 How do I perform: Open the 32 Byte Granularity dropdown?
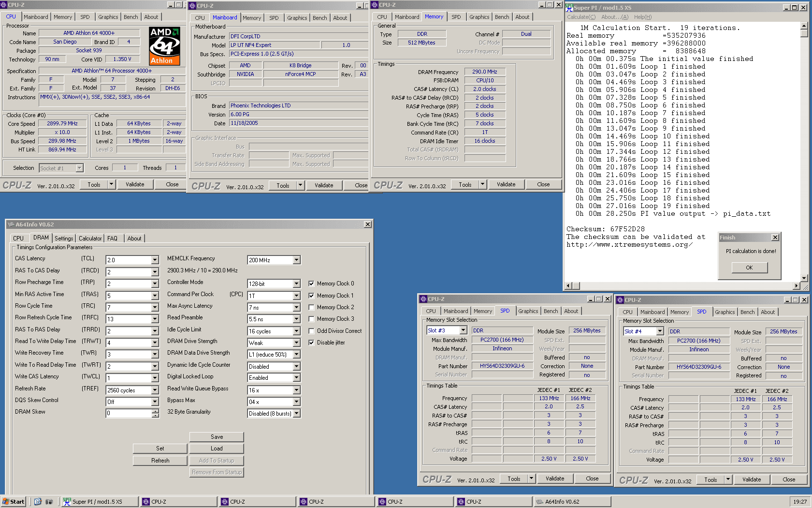pyautogui.click(x=297, y=414)
